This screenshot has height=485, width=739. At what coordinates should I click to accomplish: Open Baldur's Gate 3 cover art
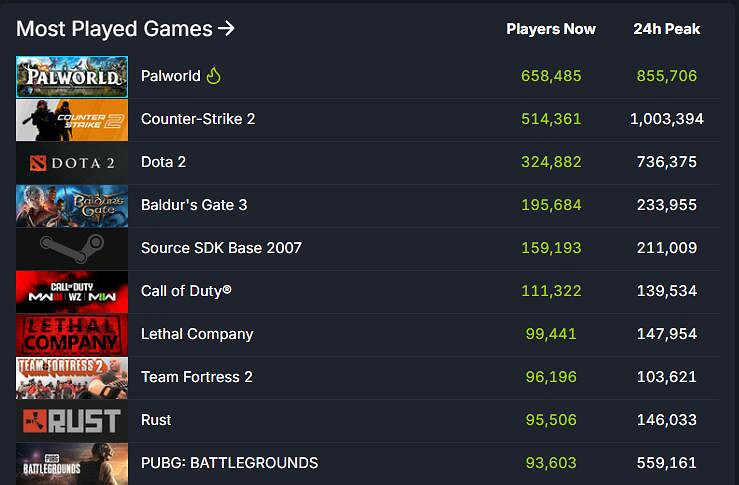pos(72,206)
